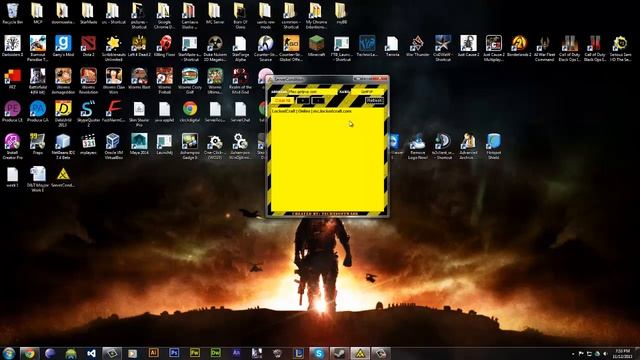Viewport: 640px width, 360px height.
Task: Open Chrome from the taskbar
Action: click(29, 353)
